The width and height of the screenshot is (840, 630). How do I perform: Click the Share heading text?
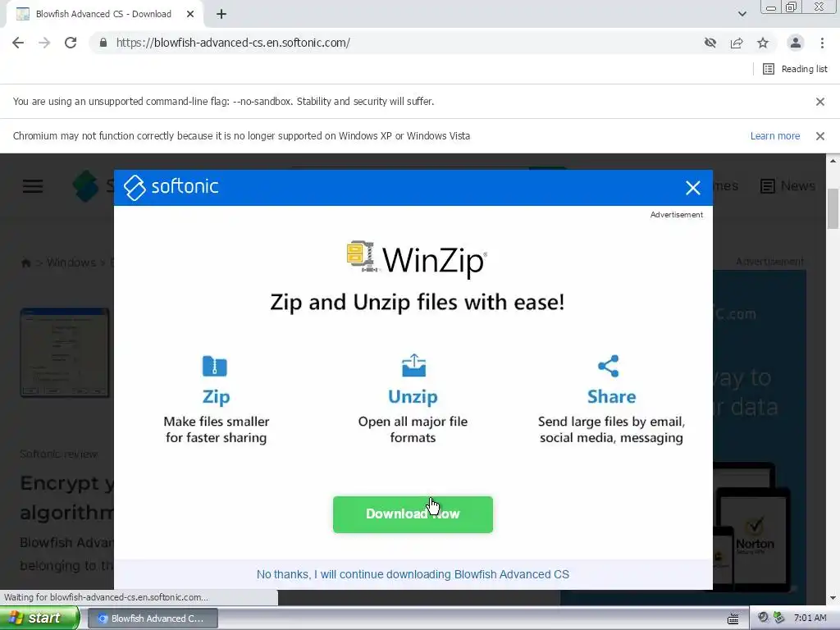pos(611,396)
